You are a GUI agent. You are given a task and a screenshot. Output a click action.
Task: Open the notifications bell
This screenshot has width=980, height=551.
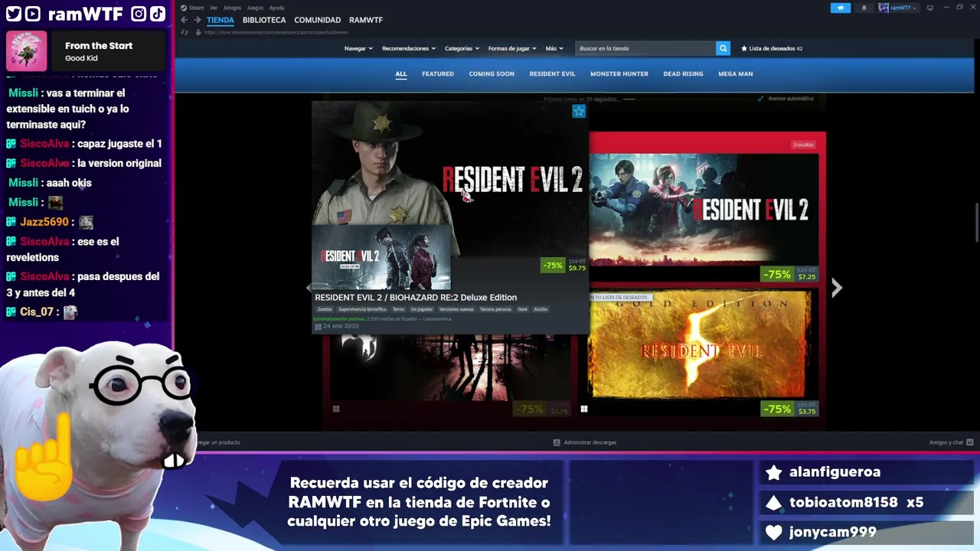[x=864, y=8]
